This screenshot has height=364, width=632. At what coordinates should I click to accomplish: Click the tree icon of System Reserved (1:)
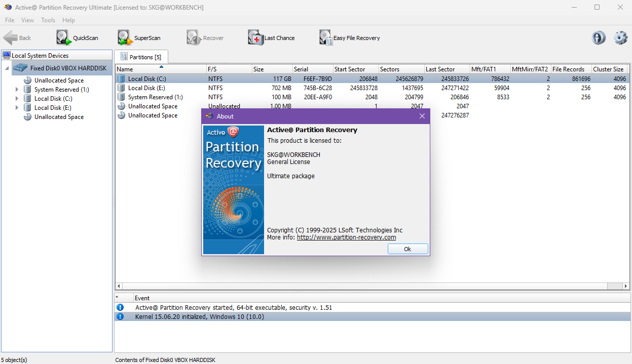(27, 89)
